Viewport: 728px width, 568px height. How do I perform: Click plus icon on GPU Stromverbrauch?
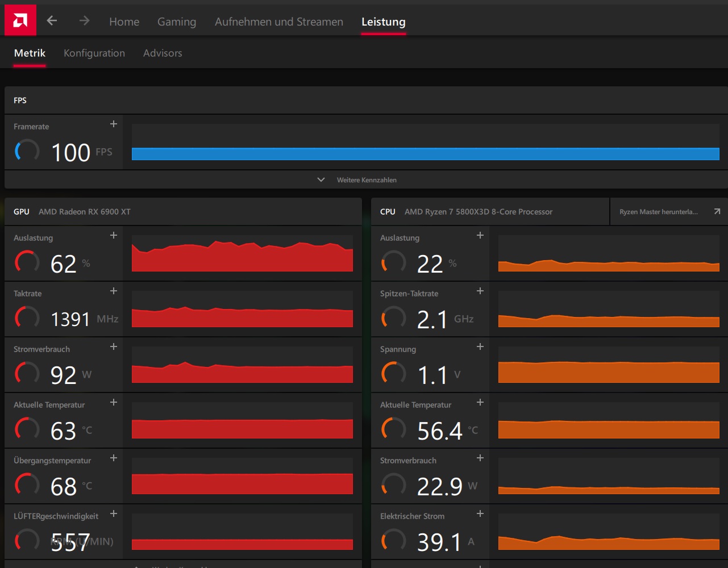(x=114, y=346)
